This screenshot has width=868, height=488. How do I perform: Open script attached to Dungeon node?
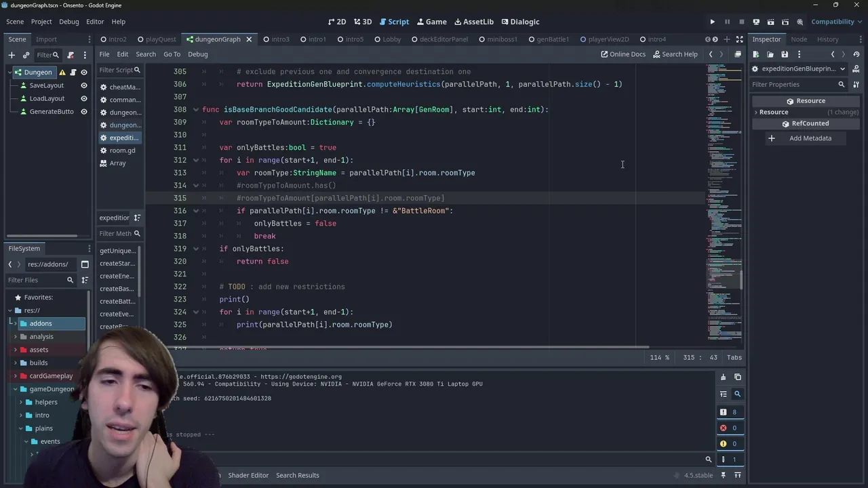[73, 73]
